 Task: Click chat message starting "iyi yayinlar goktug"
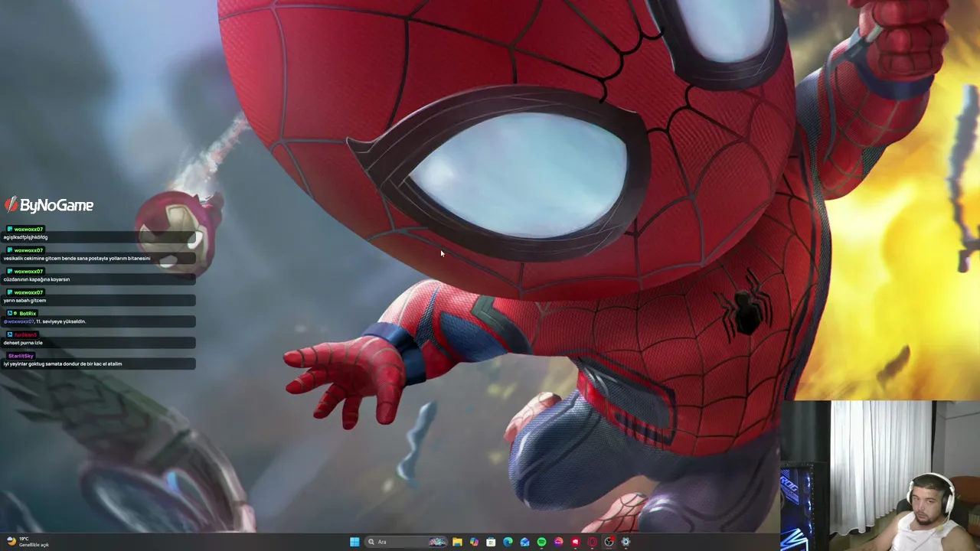click(63, 364)
